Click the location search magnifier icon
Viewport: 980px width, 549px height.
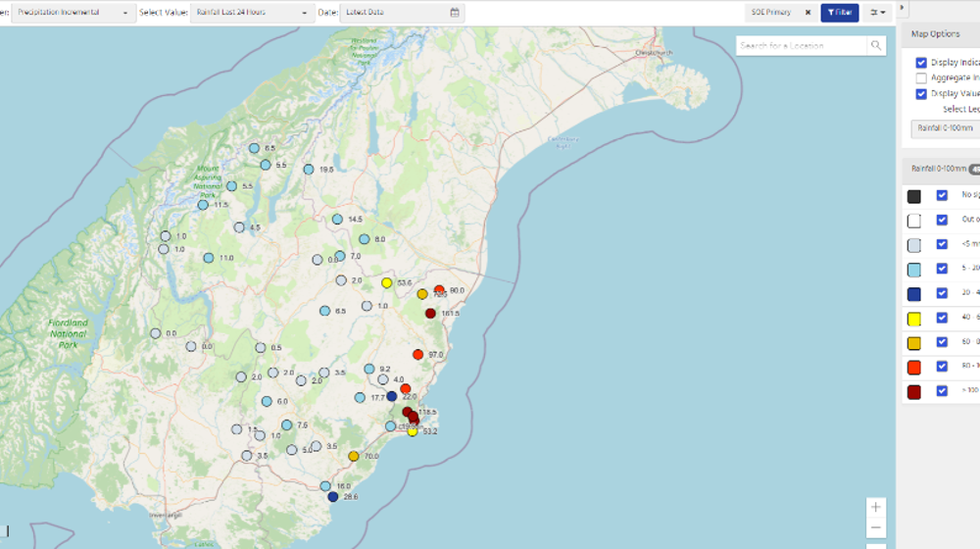tap(875, 46)
